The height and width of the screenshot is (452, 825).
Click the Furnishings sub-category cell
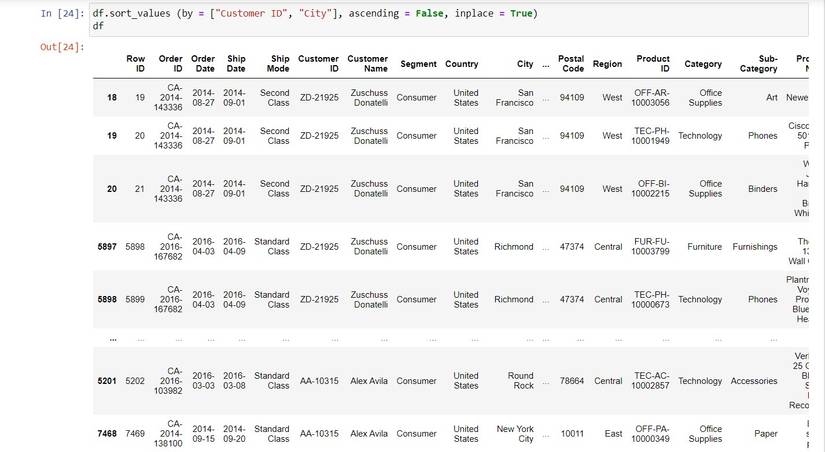pos(754,247)
